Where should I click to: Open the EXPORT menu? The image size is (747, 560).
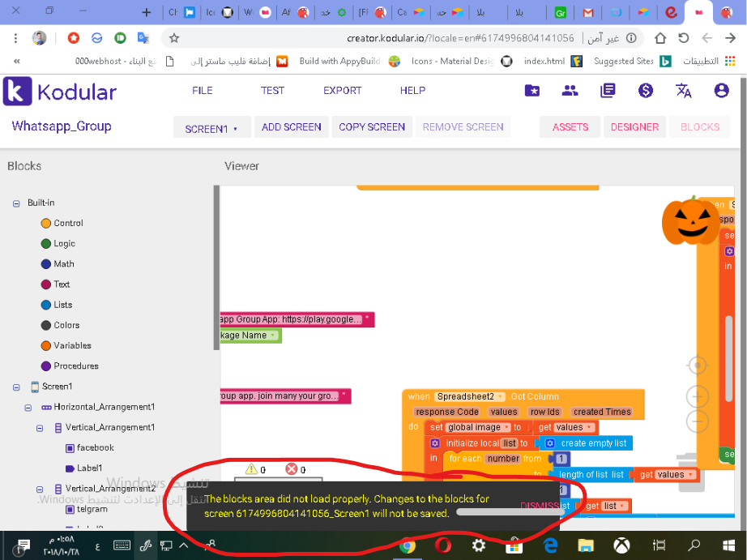pos(342,91)
